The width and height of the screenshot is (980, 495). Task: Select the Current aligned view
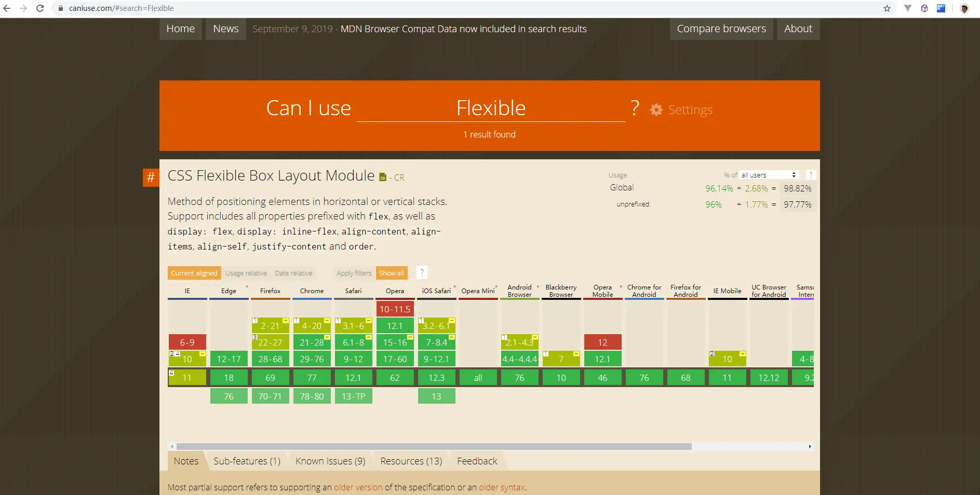(x=194, y=273)
